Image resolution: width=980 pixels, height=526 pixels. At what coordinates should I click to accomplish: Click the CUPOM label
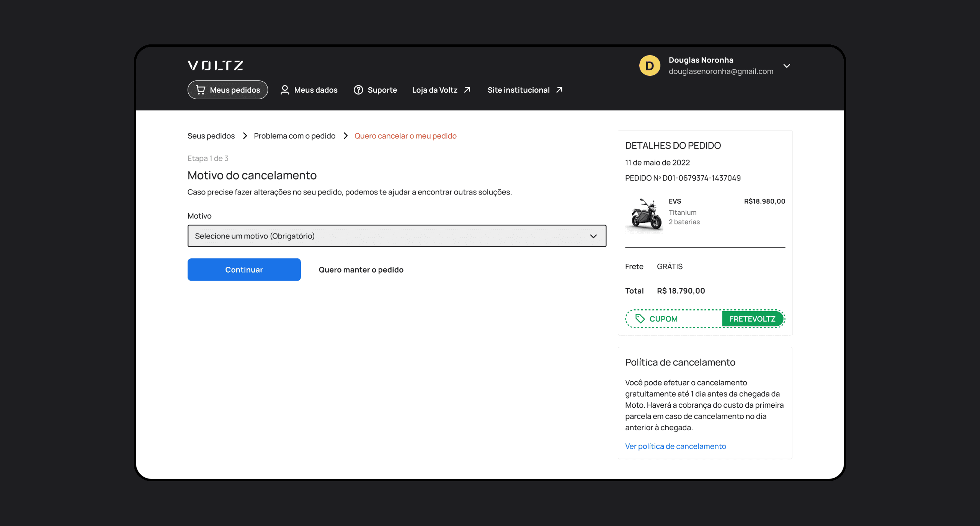tap(663, 319)
